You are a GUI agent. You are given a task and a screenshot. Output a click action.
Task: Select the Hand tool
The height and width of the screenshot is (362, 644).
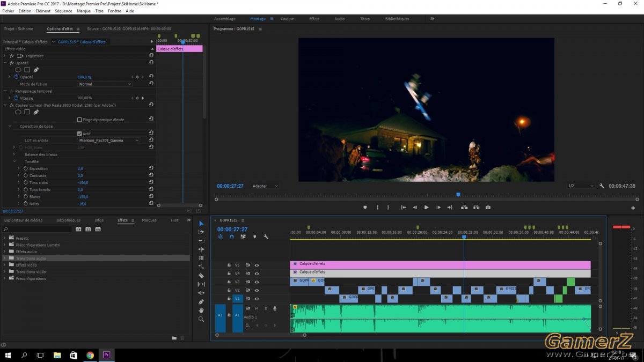coord(201,310)
